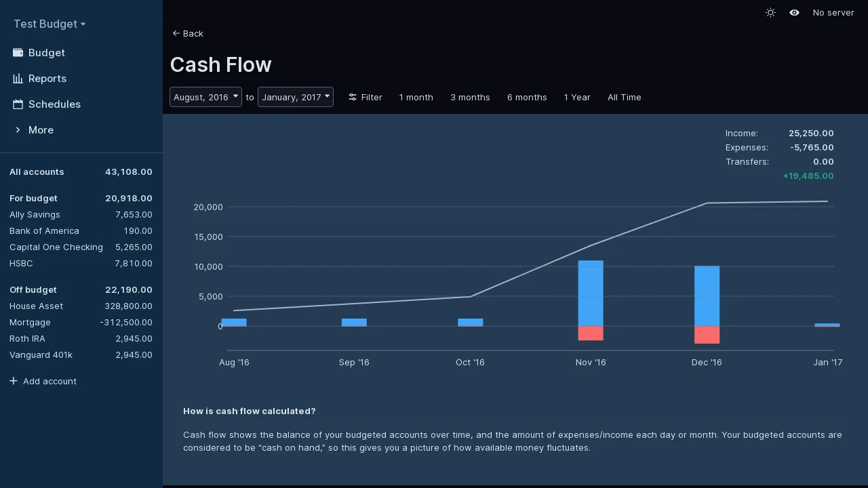Click the No server status
This screenshot has height=488, width=868.
[x=833, y=13]
